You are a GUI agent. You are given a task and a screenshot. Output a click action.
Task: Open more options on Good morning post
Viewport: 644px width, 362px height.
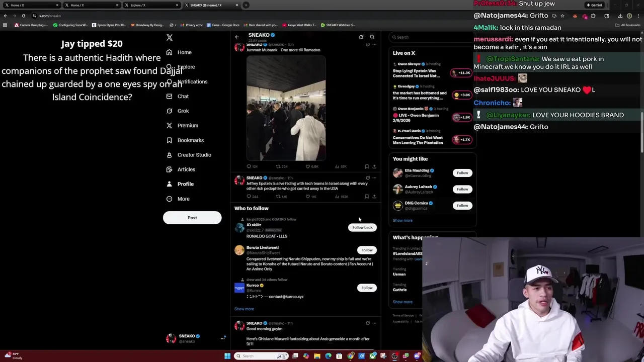tap(374, 323)
